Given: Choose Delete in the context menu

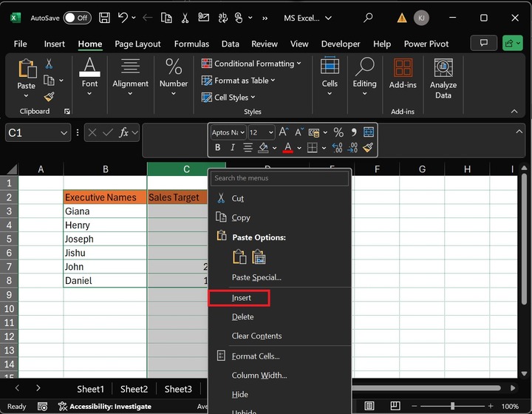Looking at the screenshot, I should point(242,316).
